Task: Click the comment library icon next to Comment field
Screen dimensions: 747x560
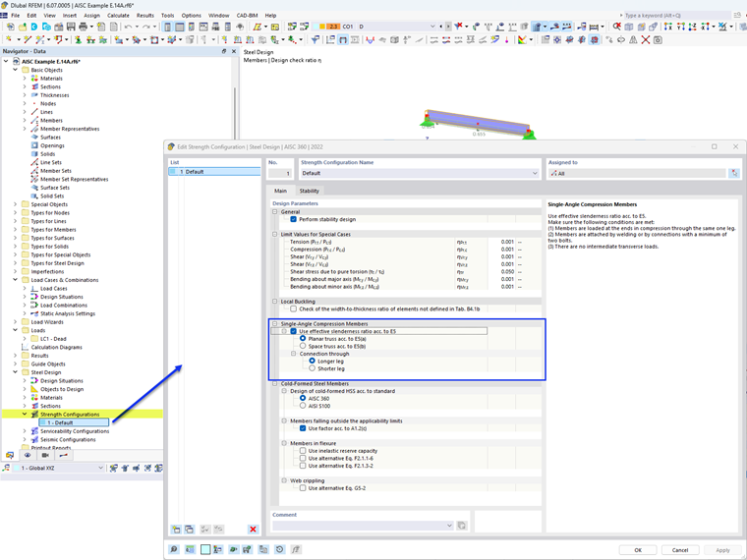Action: pyautogui.click(x=462, y=526)
